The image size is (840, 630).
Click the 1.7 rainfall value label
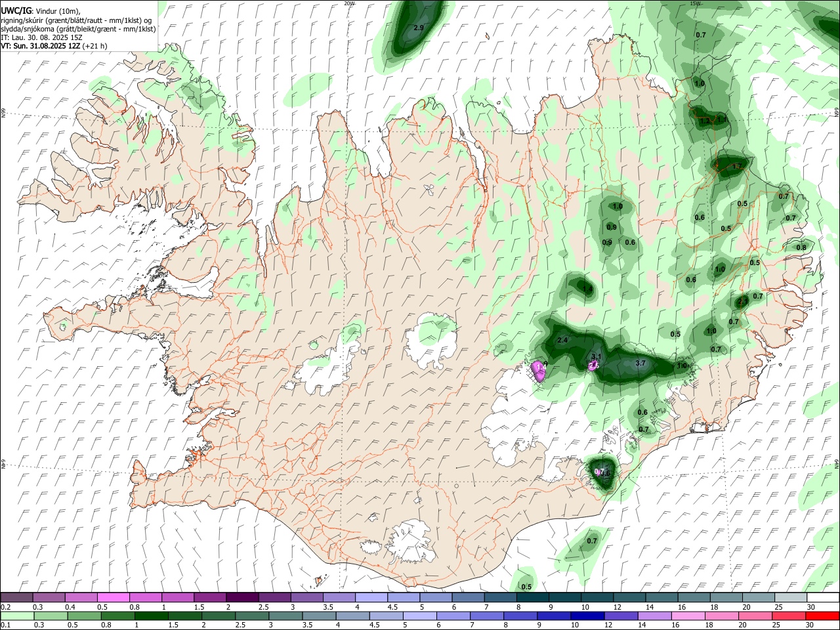point(737,167)
